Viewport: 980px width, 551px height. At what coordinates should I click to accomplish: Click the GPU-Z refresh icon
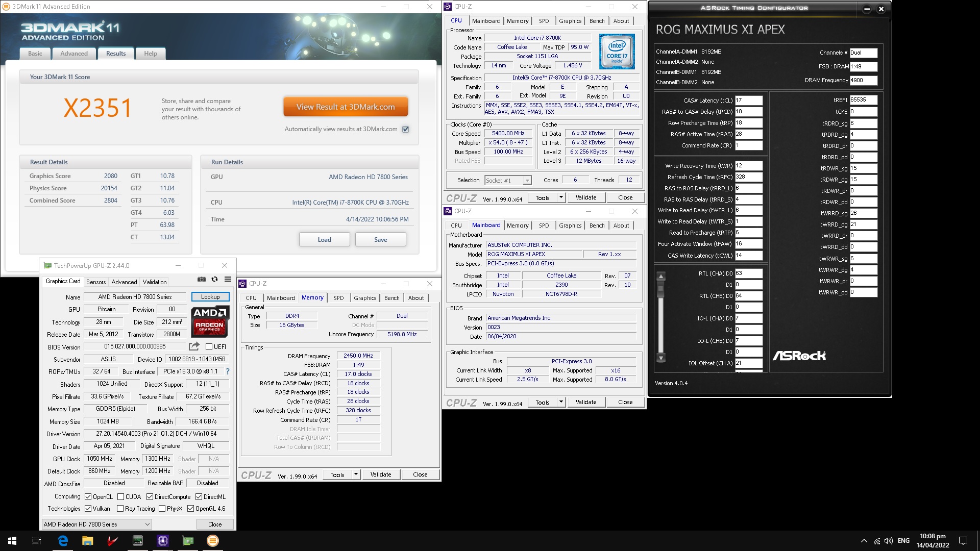(x=214, y=279)
